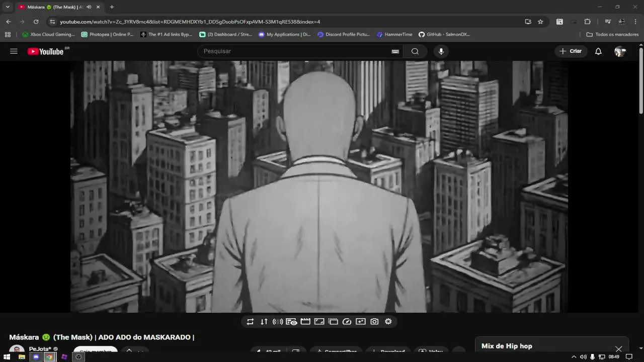Click the Criar create button
Image resolution: width=644 pixels, height=362 pixels.
[x=571, y=51]
